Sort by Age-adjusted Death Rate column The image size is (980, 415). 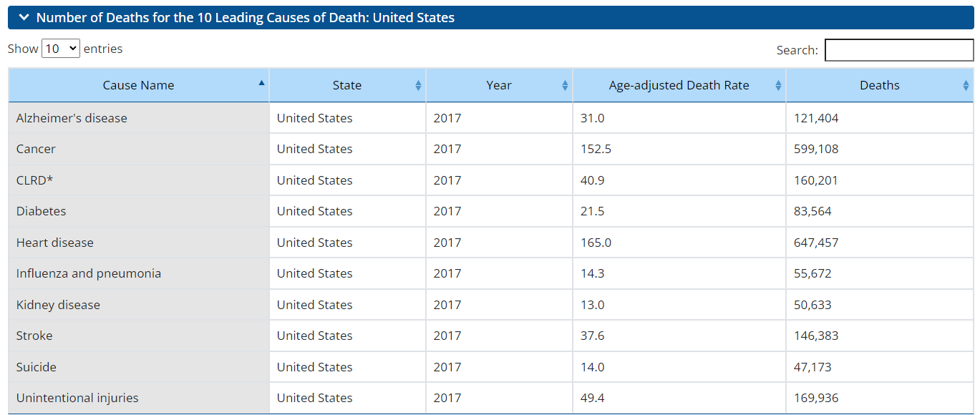pyautogui.click(x=679, y=85)
